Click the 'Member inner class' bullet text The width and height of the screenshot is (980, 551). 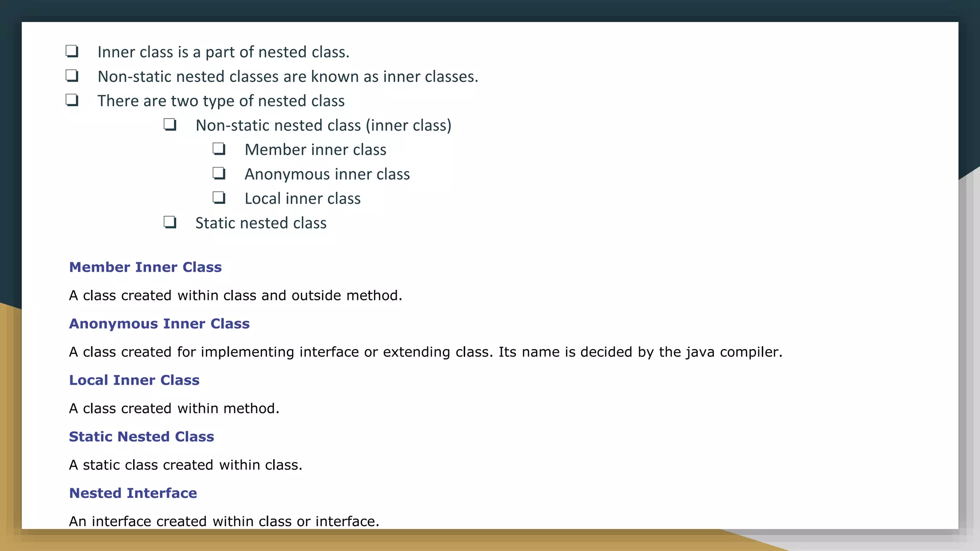(x=315, y=150)
